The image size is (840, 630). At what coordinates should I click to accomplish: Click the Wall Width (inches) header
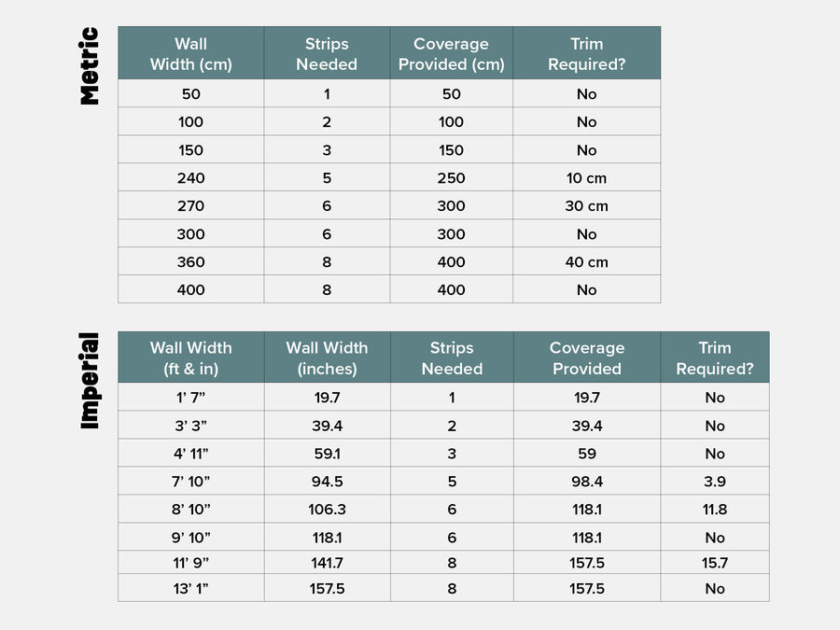(x=327, y=357)
